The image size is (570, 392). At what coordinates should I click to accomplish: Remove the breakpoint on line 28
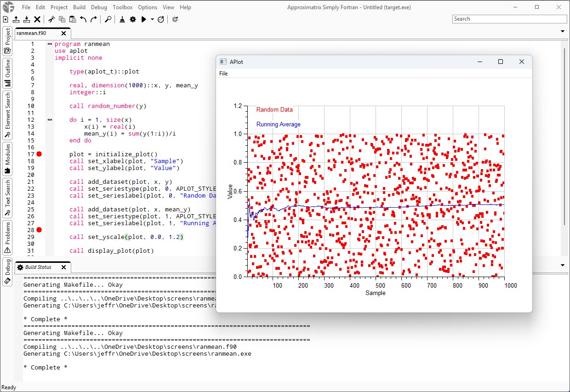click(40, 230)
